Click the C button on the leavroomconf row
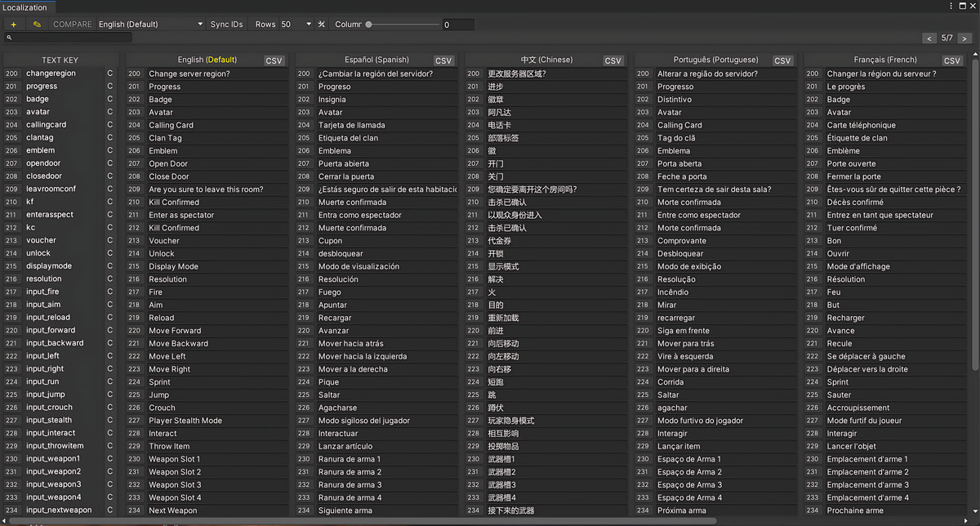The height and width of the screenshot is (526, 980). coord(110,189)
